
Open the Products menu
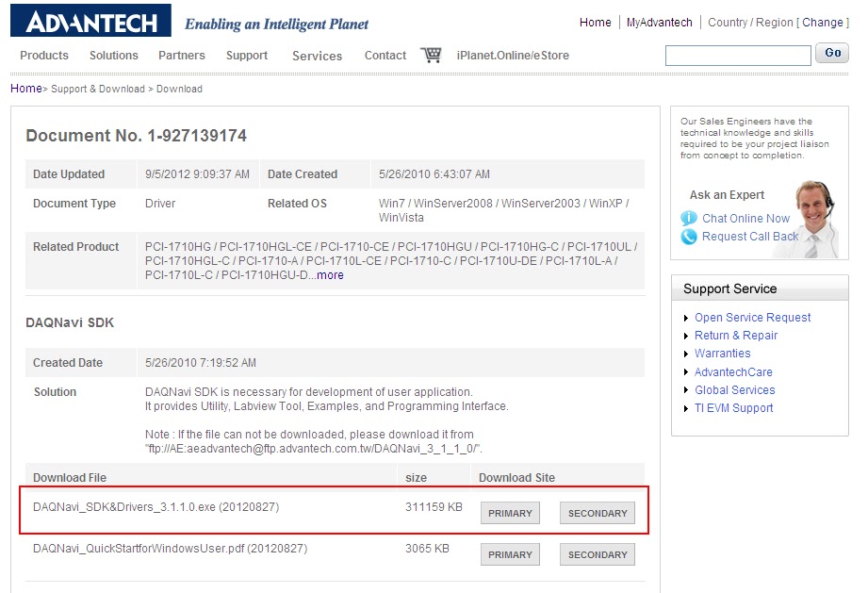tap(43, 56)
